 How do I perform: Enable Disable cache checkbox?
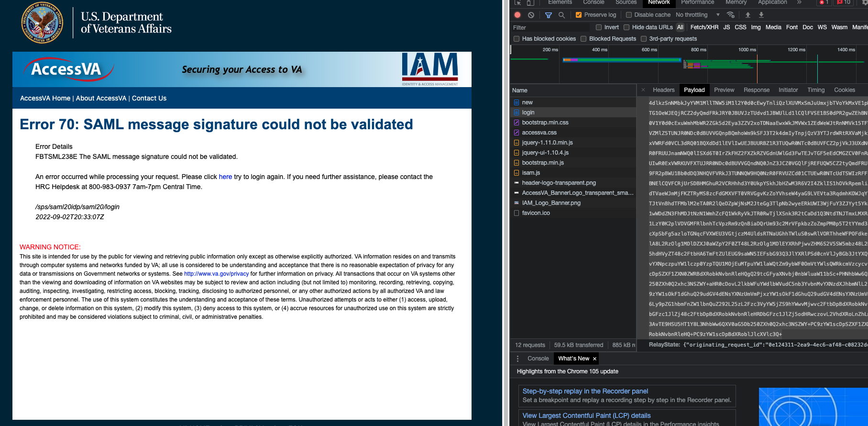[x=629, y=15]
